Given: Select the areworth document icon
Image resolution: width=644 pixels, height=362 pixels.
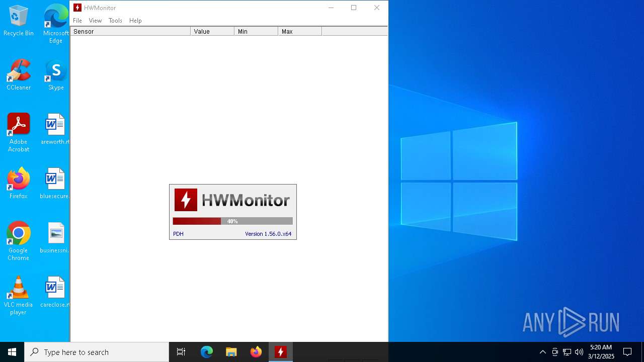Looking at the screenshot, I should (x=56, y=129).
